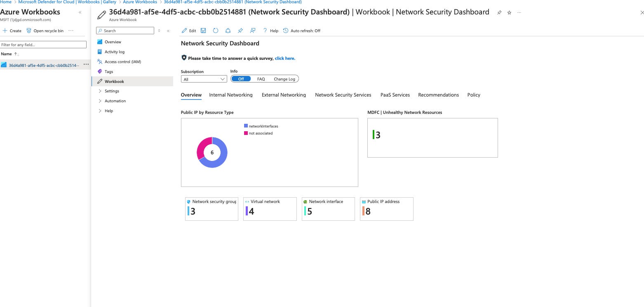Viewport: 644px width, 307px height.
Task: Switch to the PaaS Services tab
Action: point(395,95)
